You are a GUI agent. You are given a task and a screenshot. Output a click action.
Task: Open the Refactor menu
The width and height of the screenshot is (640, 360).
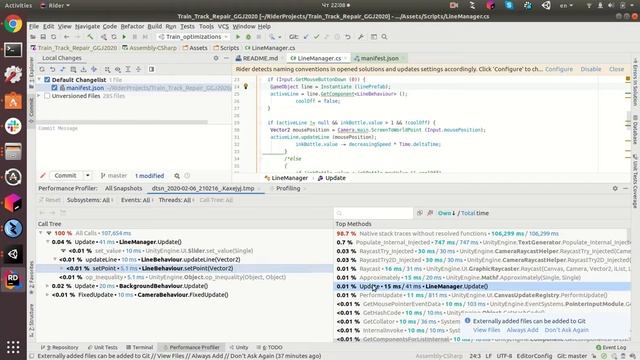click(x=132, y=27)
